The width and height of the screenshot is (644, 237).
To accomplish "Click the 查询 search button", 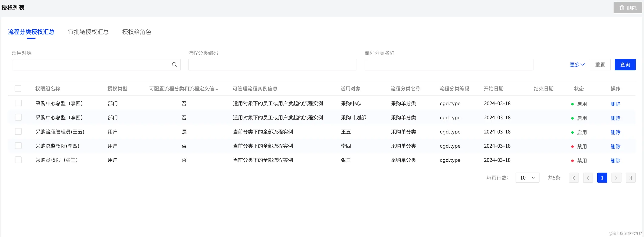I will (x=625, y=65).
